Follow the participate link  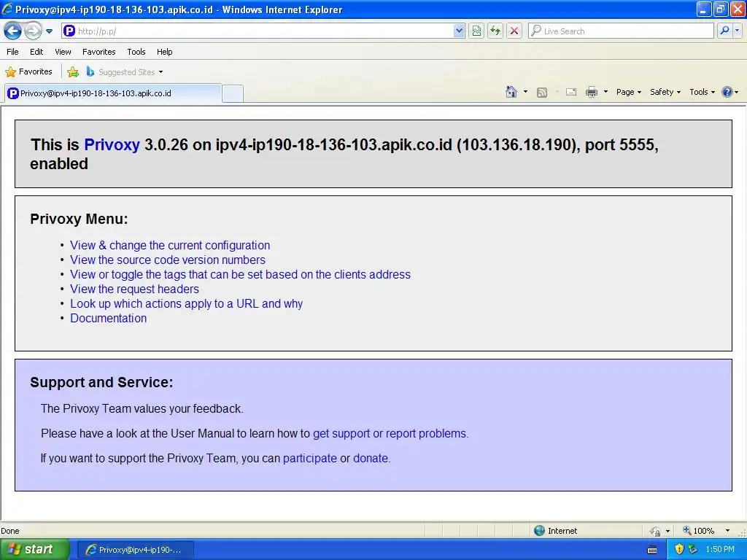point(309,458)
